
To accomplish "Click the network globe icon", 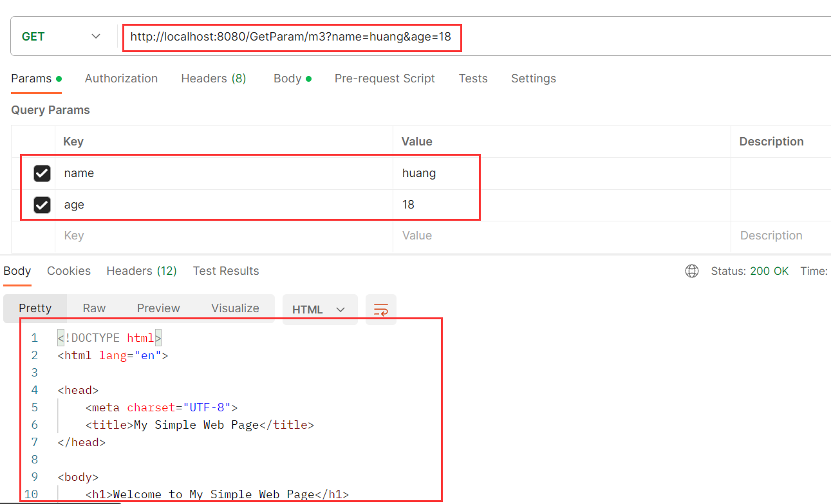I will point(692,271).
